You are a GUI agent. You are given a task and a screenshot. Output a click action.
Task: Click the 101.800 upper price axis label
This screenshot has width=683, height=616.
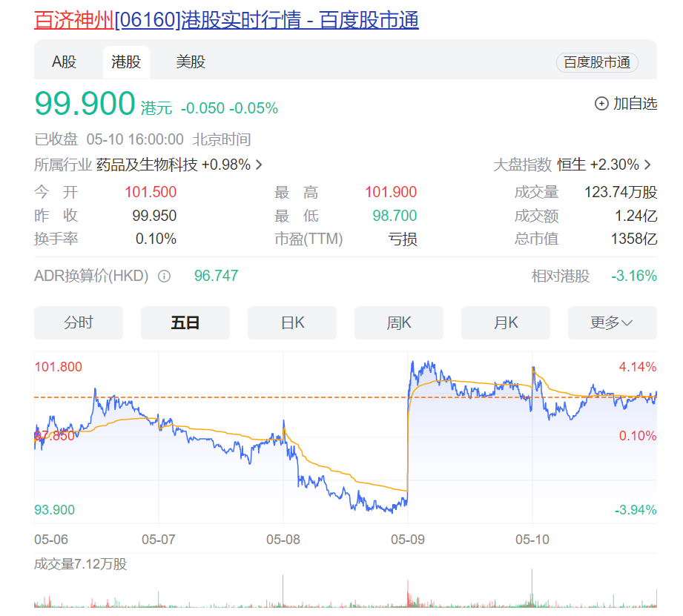(x=59, y=366)
